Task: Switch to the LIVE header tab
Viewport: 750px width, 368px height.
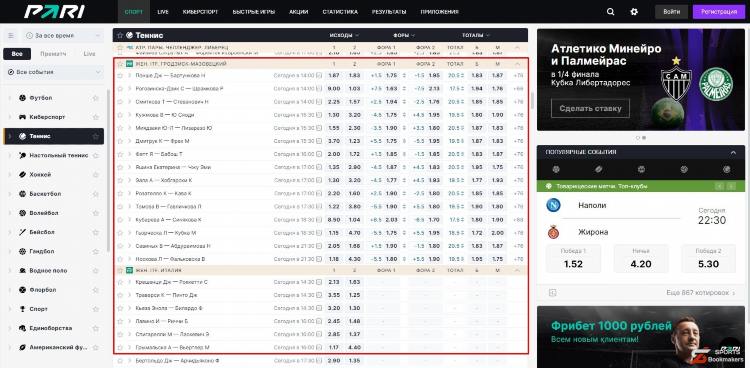Action: (x=163, y=12)
